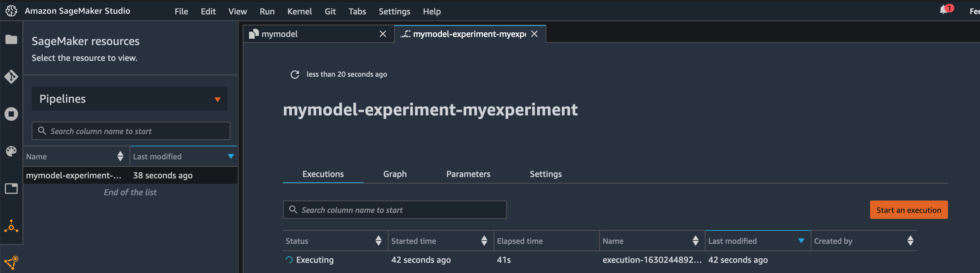Open the Settings menu in menu bar

coord(394,11)
